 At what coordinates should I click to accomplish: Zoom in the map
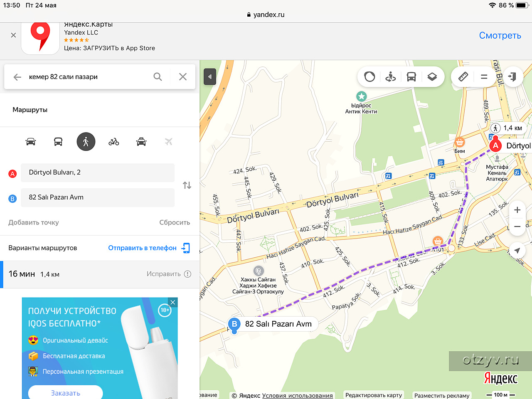[x=517, y=210]
